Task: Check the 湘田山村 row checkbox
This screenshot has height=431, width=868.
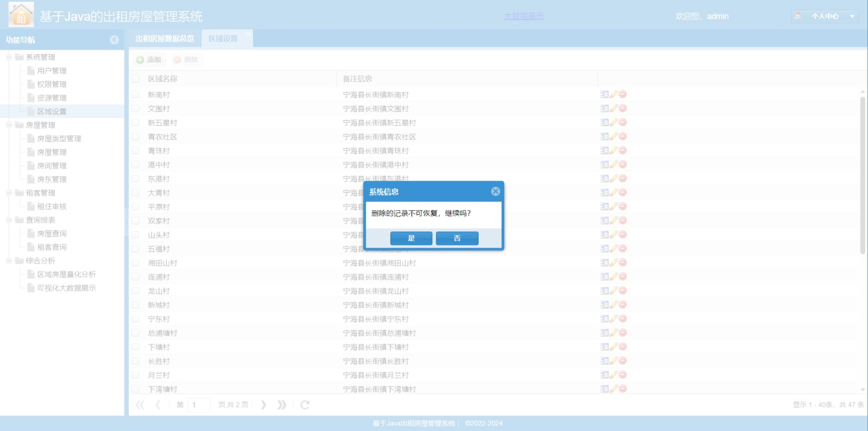Action: point(135,263)
